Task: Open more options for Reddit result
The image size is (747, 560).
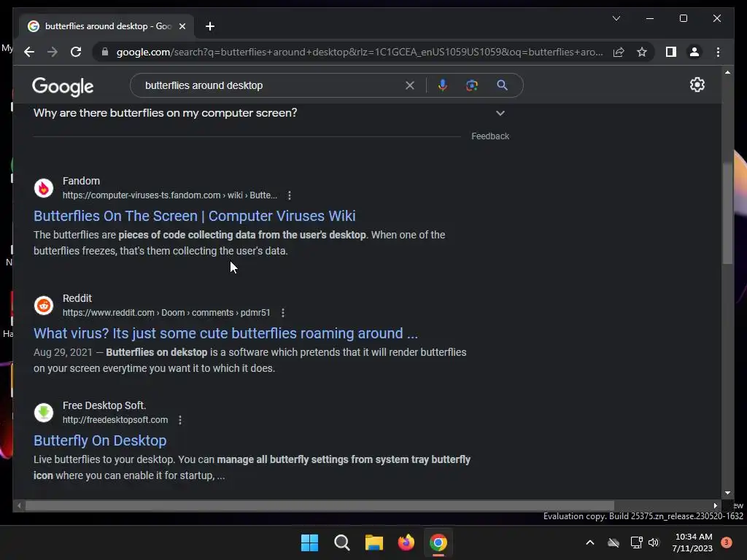Action: point(283,313)
